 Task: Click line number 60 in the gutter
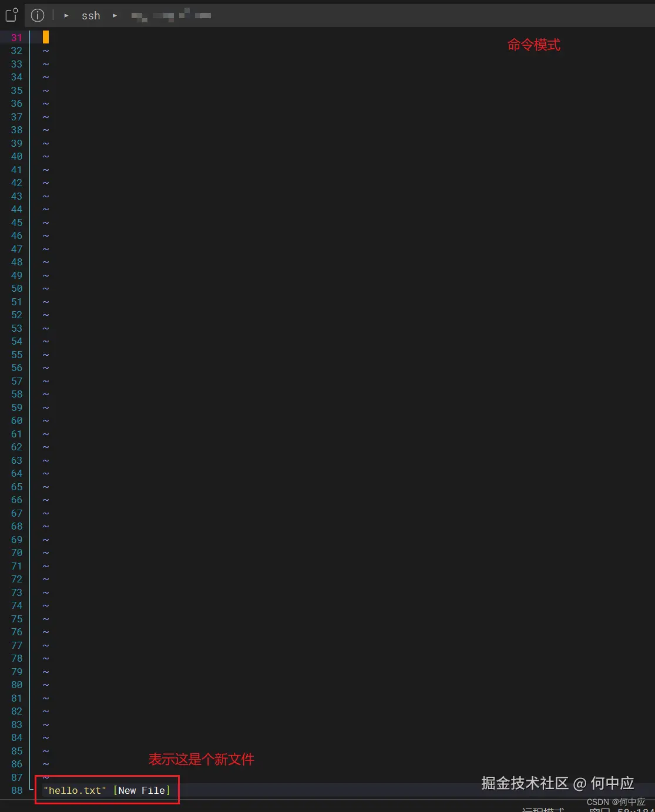click(x=16, y=420)
